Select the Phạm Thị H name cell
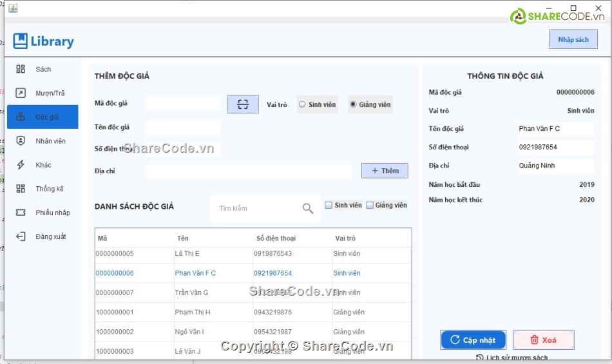Viewport: 612px width, 364px height. click(213, 312)
